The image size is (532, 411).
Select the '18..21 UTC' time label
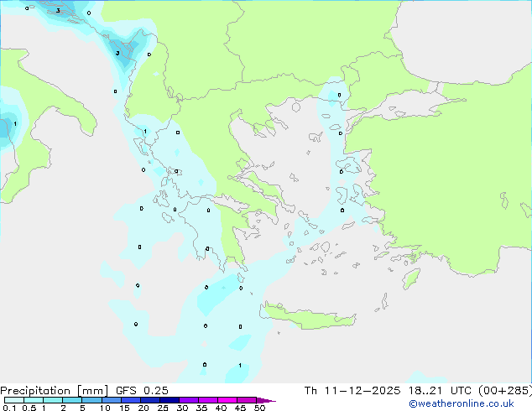pyautogui.click(x=440, y=391)
